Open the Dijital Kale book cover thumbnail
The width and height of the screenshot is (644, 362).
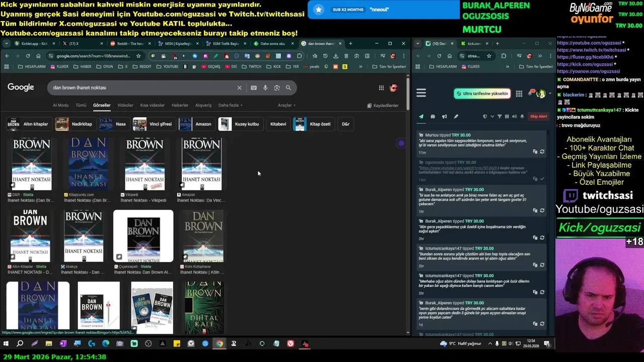click(204, 308)
